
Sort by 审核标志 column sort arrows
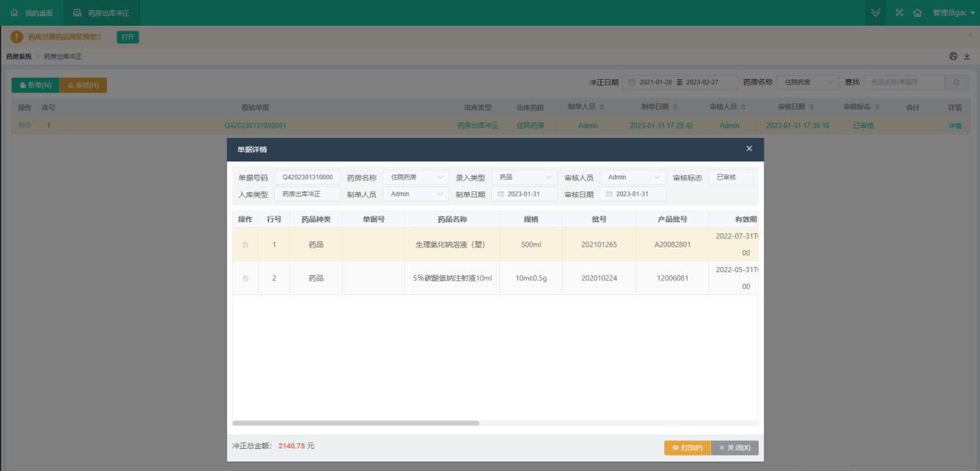[x=877, y=107]
